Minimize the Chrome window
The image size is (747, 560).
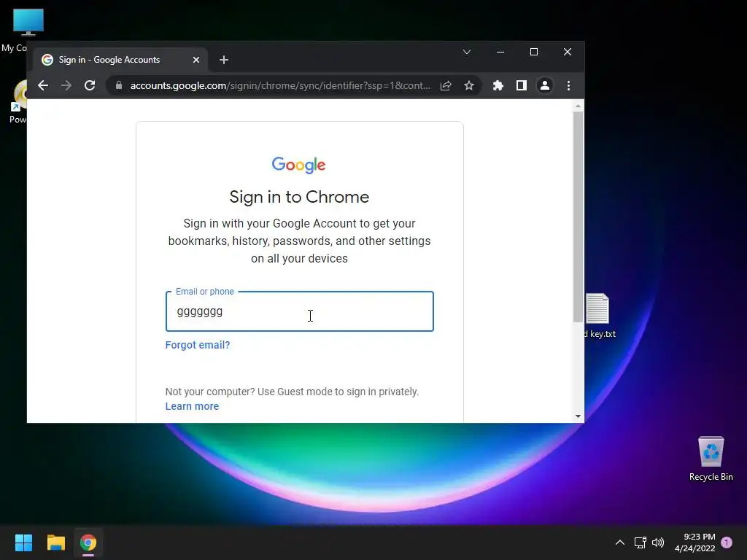pyautogui.click(x=500, y=52)
